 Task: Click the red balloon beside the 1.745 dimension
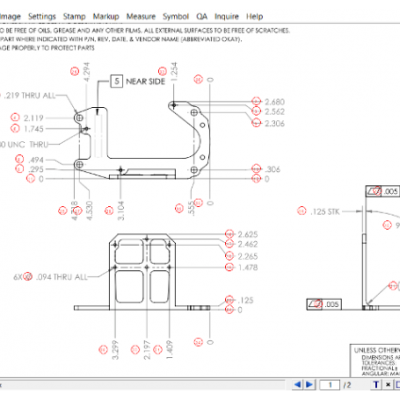tap(15, 128)
